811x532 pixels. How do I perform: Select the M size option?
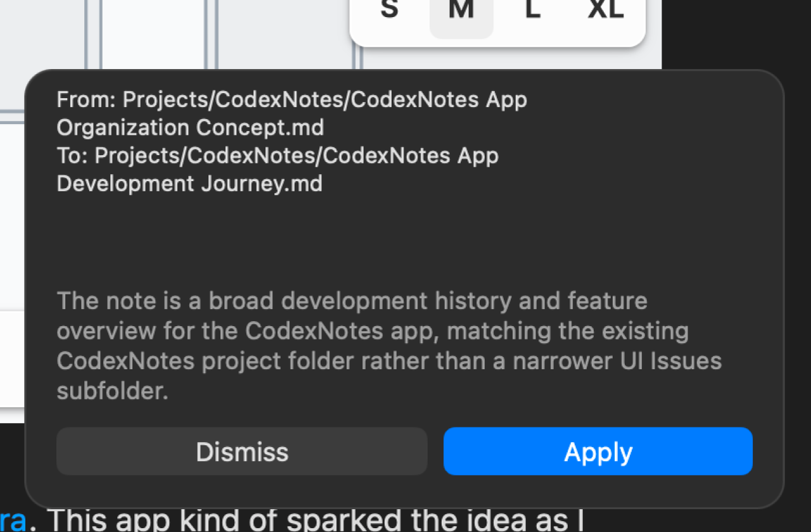[461, 11]
